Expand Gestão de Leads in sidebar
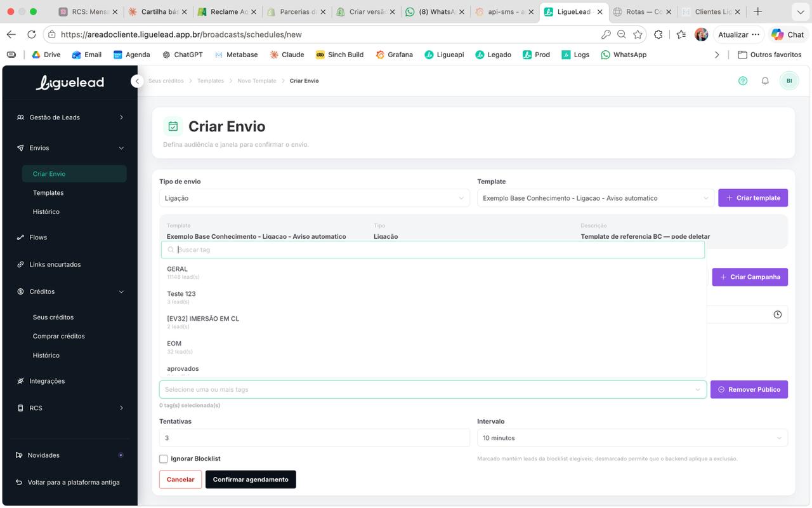This screenshot has width=812, height=508. [x=70, y=117]
